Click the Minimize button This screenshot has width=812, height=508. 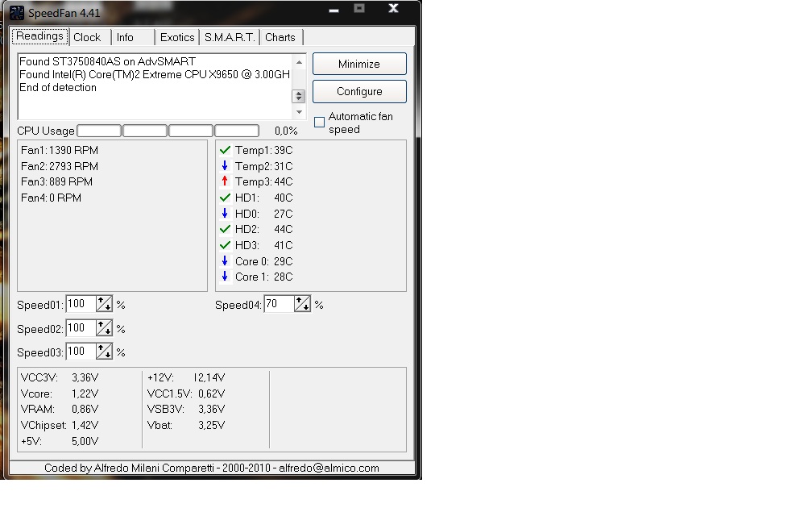click(359, 64)
